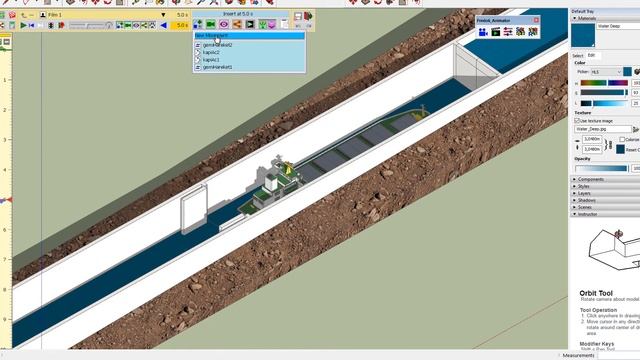Choose New Movement from the list
The image size is (640, 360).
tap(249, 36)
